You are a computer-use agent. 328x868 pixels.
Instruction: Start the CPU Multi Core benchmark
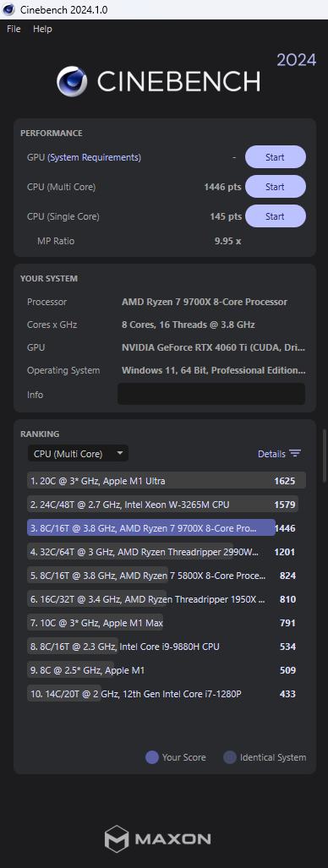(276, 187)
